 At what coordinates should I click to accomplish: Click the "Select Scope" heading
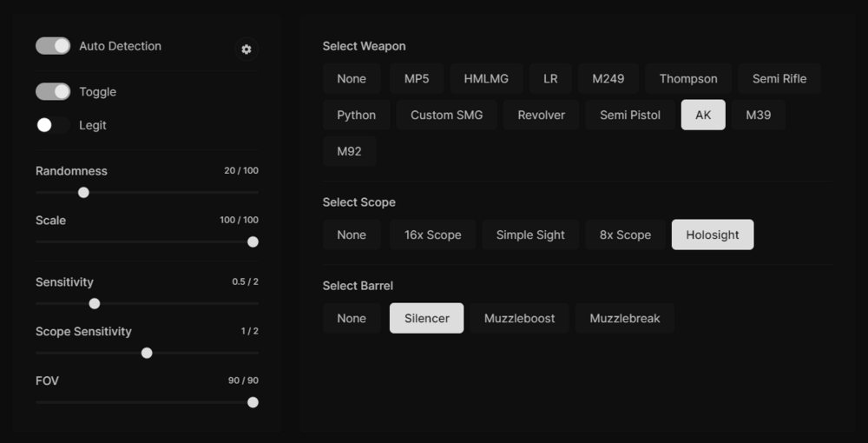click(359, 202)
